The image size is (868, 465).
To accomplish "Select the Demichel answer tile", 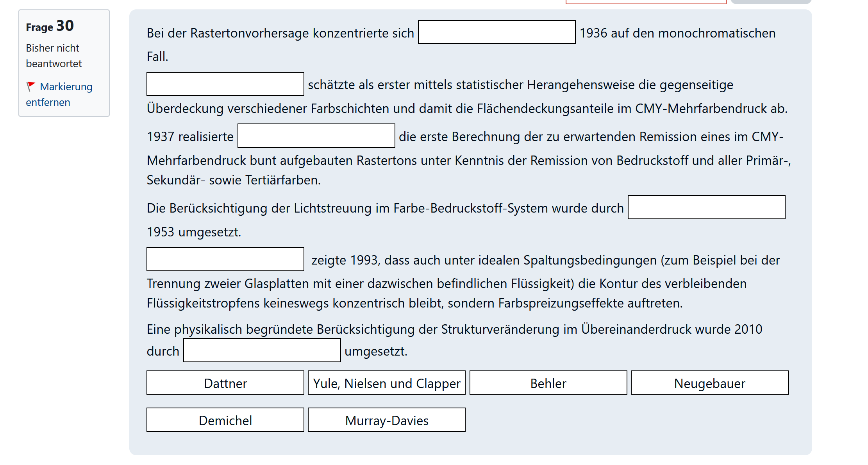I will [225, 420].
